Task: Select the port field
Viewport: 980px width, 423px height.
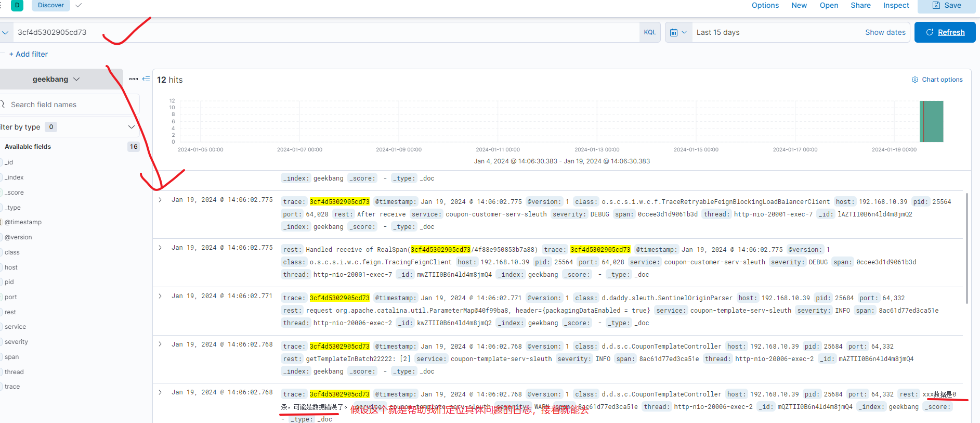Action: point(11,297)
